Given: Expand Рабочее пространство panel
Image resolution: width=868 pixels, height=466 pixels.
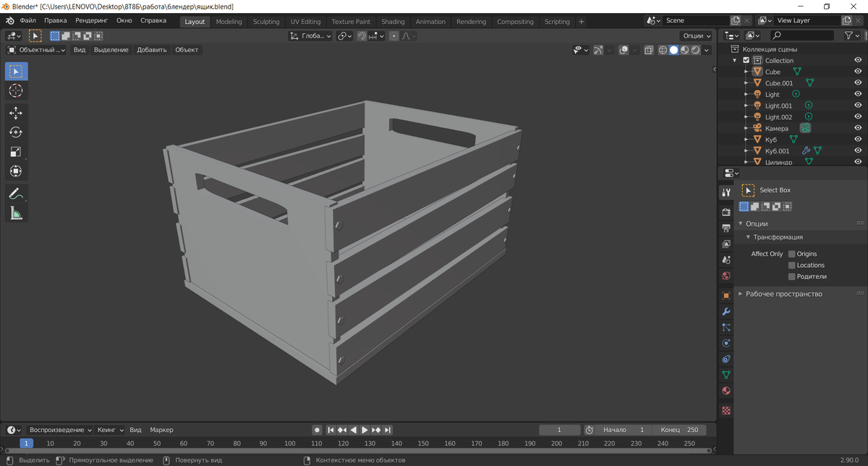Looking at the screenshot, I should pyautogui.click(x=741, y=294).
